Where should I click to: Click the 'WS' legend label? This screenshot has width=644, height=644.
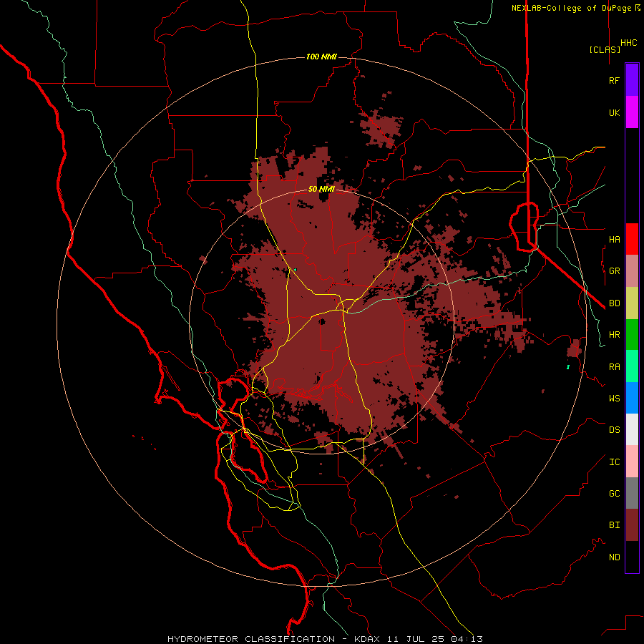click(614, 398)
